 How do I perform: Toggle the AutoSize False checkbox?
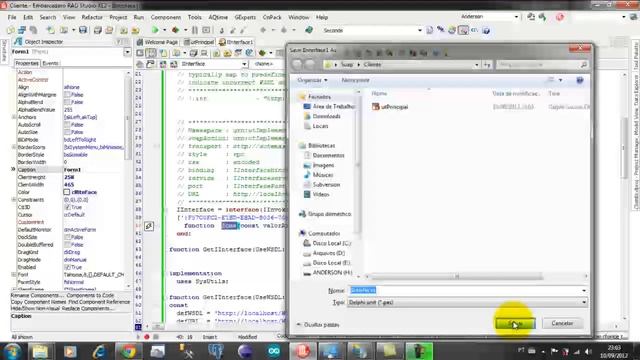tap(67, 132)
